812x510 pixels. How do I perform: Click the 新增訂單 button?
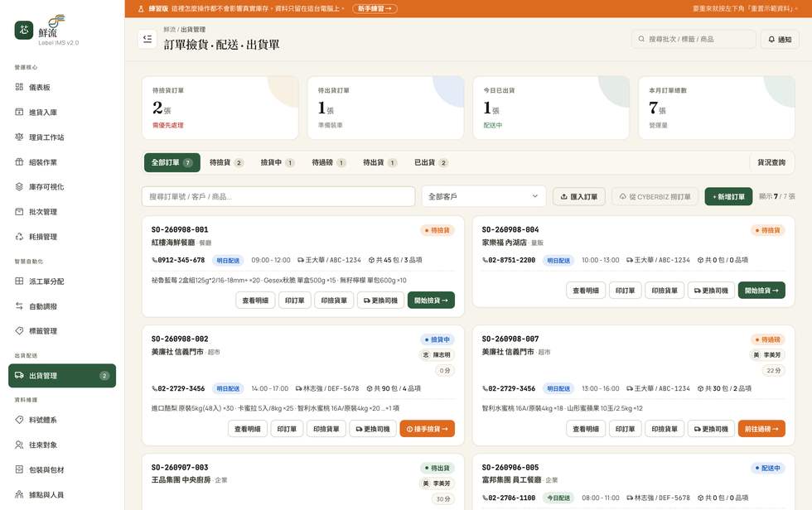coord(728,196)
